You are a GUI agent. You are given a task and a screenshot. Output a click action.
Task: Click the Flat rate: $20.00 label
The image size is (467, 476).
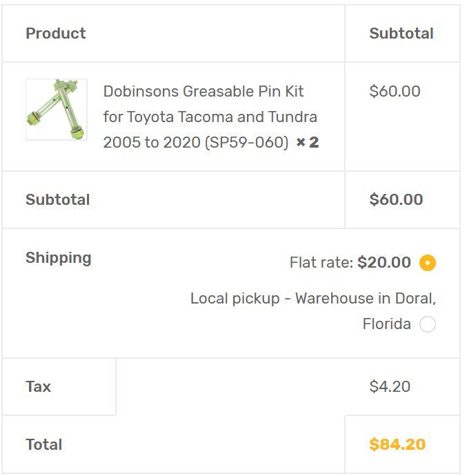pyautogui.click(x=350, y=262)
